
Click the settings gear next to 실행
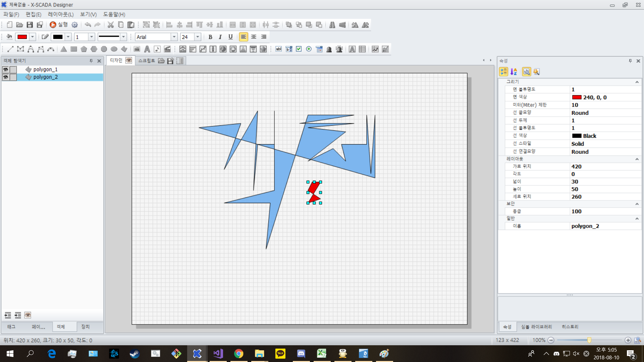(74, 25)
